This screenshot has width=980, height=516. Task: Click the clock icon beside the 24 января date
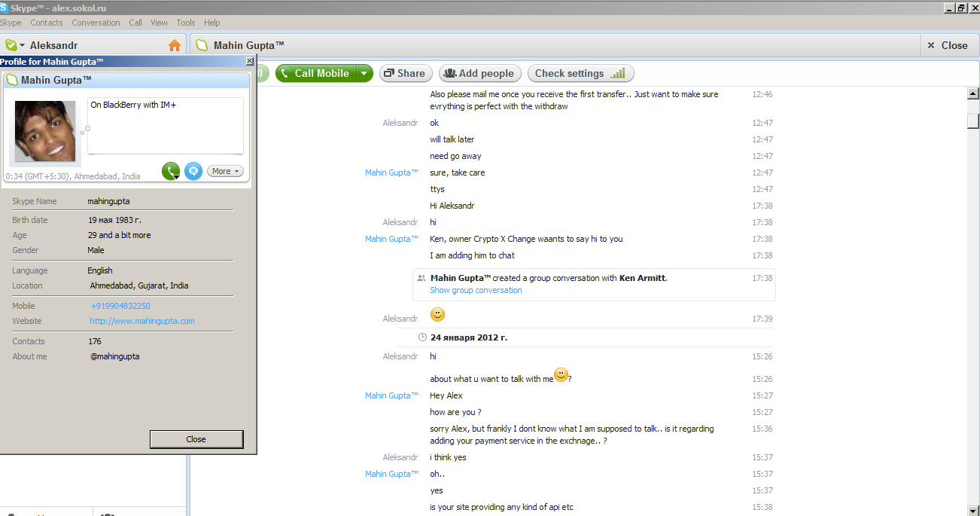coord(422,337)
